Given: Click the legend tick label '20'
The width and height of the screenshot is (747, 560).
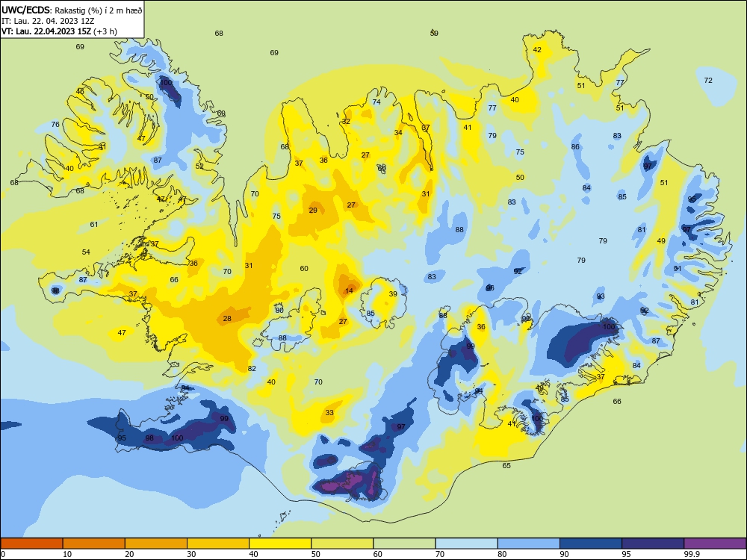Looking at the screenshot, I should tap(129, 554).
